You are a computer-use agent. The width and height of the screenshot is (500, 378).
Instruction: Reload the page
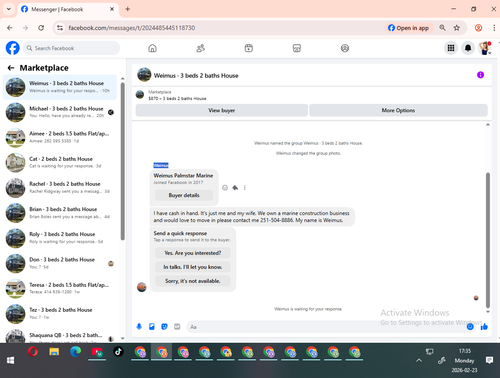click(x=41, y=28)
